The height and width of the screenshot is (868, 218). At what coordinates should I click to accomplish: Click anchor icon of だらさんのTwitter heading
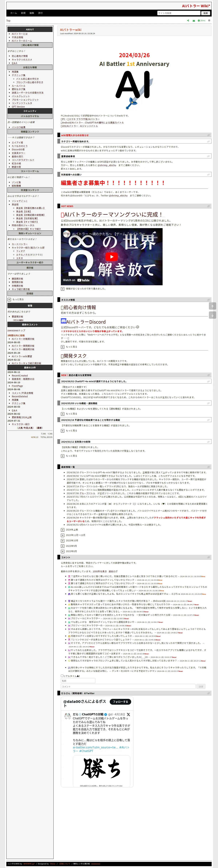(x=208, y=693)
